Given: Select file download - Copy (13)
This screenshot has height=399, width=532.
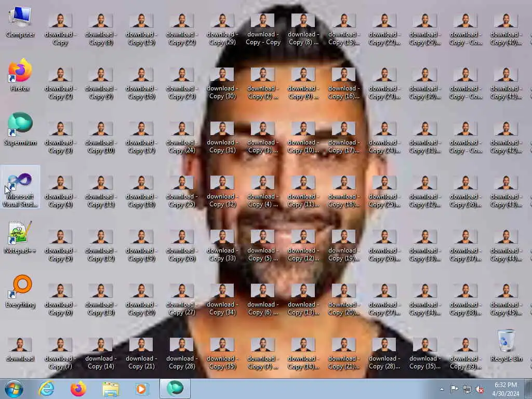Looking at the screenshot, I should pyautogui.click(x=101, y=300).
